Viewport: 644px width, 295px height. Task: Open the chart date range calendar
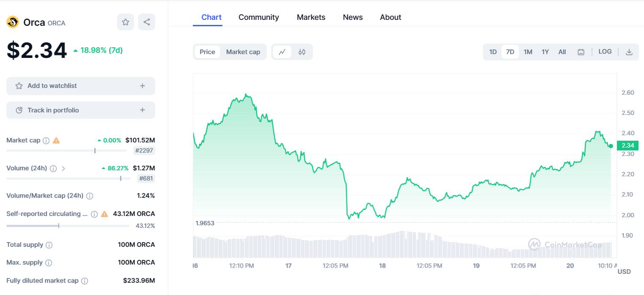pos(581,52)
